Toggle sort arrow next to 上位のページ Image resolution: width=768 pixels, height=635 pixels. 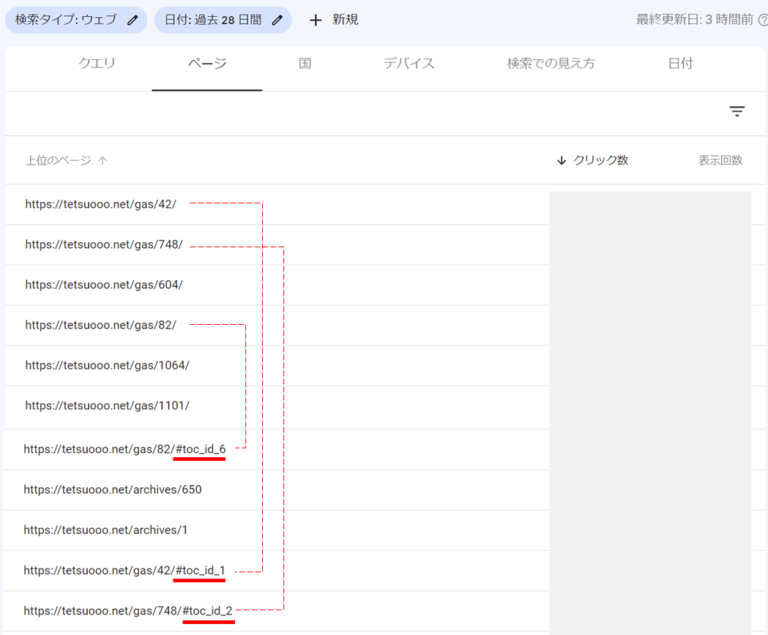[103, 160]
